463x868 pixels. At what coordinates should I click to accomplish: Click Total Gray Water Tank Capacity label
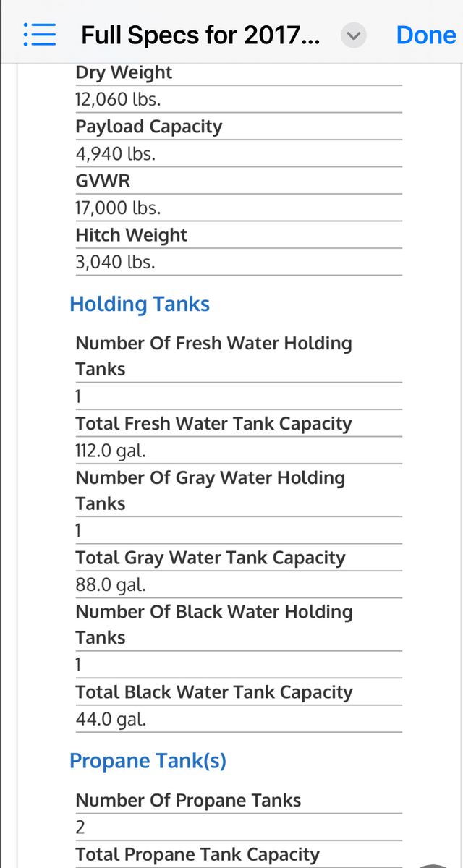(211, 558)
